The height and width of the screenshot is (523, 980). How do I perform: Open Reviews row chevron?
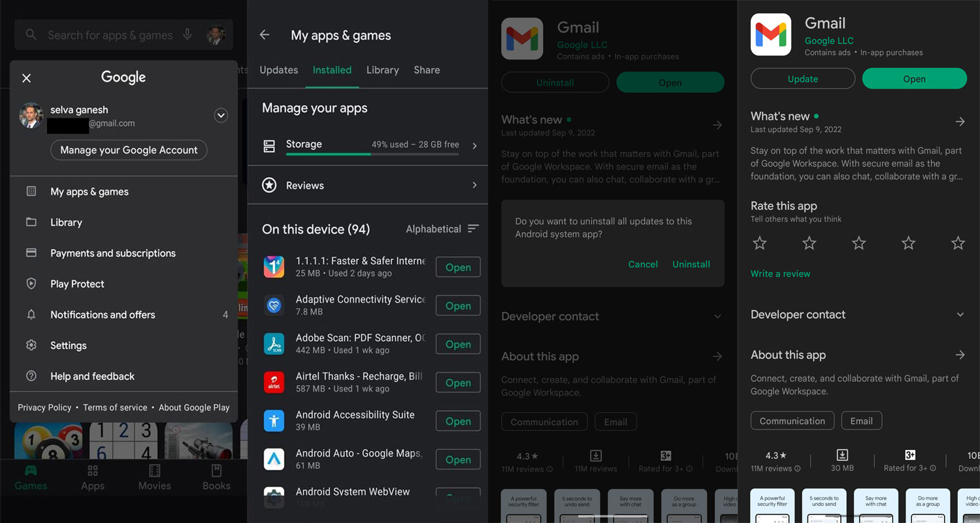pyautogui.click(x=474, y=186)
